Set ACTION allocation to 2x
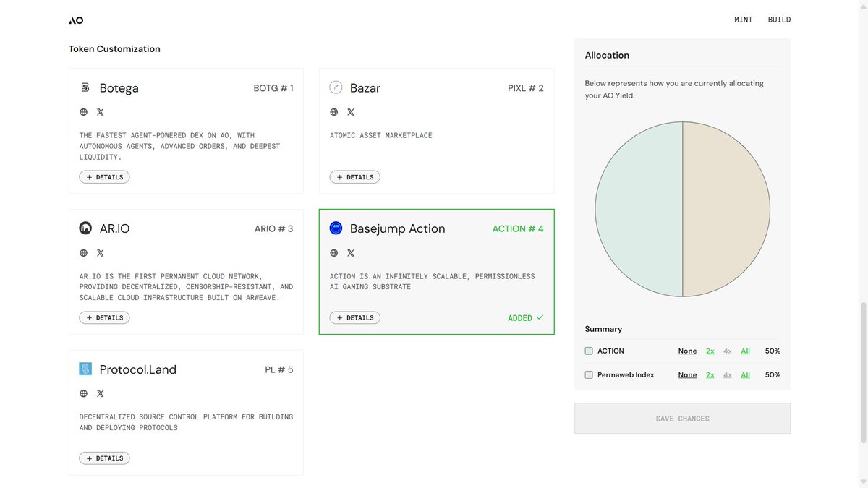The image size is (868, 488). point(710,351)
